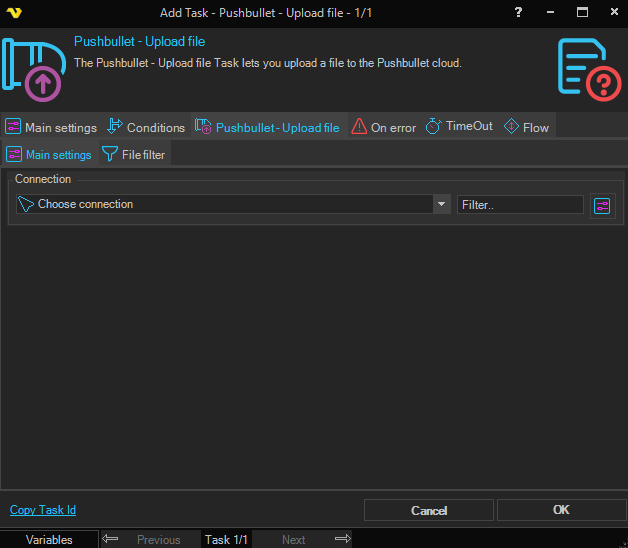Open the File filter sub-tab
Image resolution: width=628 pixels, height=548 pixels.
point(134,155)
